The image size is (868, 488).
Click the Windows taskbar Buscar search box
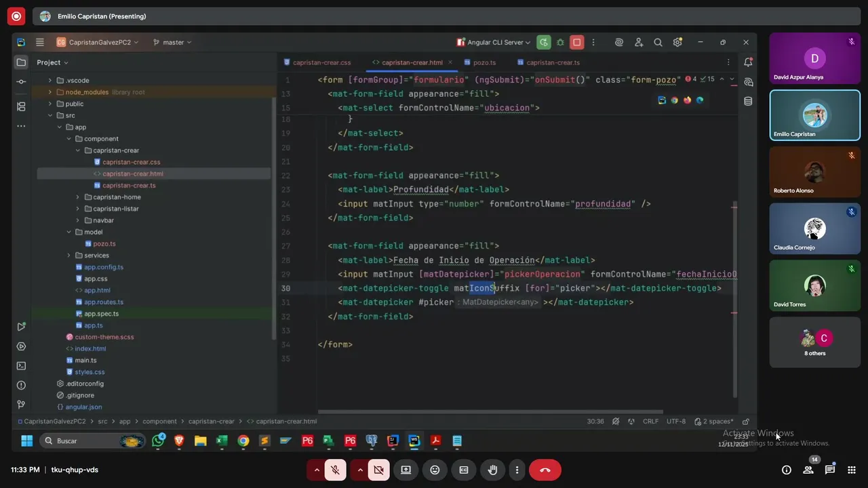[x=92, y=441]
